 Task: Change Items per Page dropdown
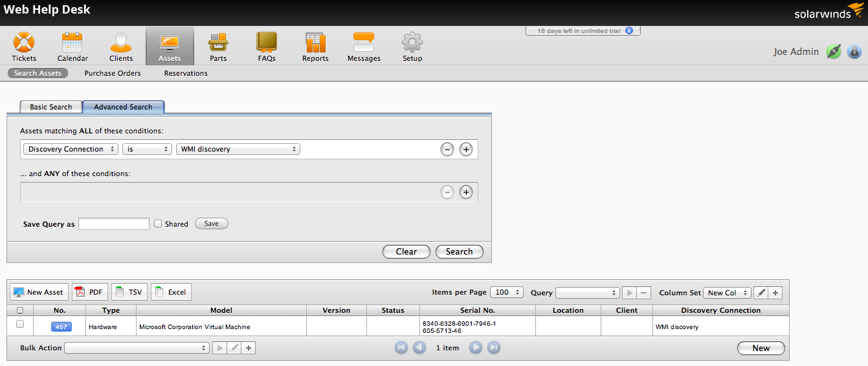tap(507, 293)
